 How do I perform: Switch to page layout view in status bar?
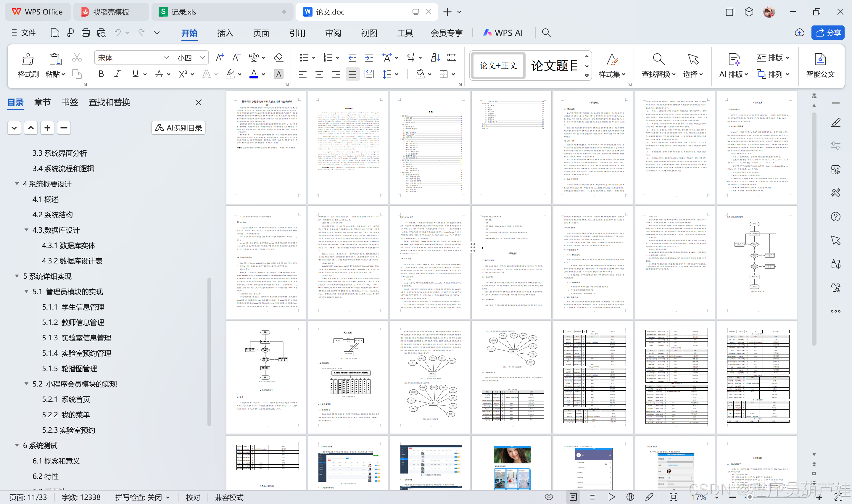point(573,497)
